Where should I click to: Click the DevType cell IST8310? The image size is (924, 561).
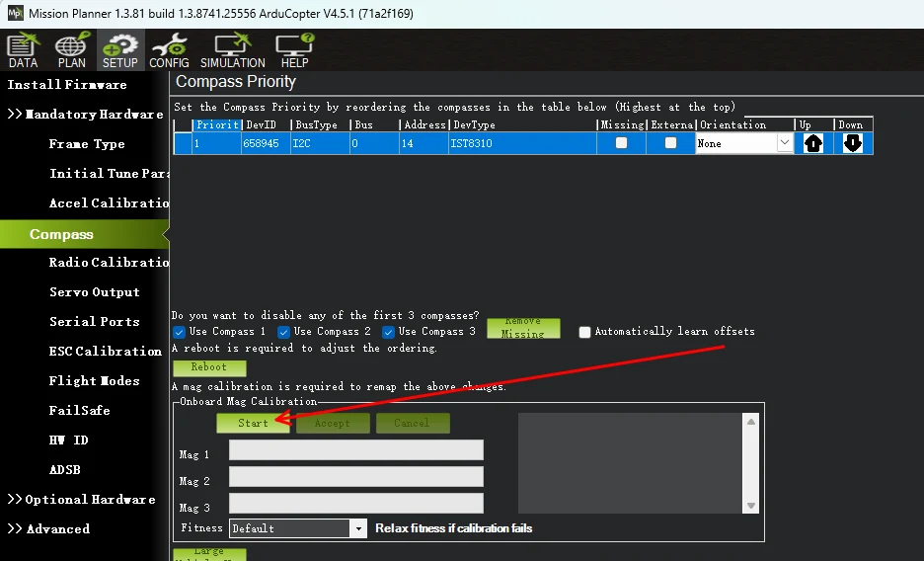pyautogui.click(x=522, y=143)
